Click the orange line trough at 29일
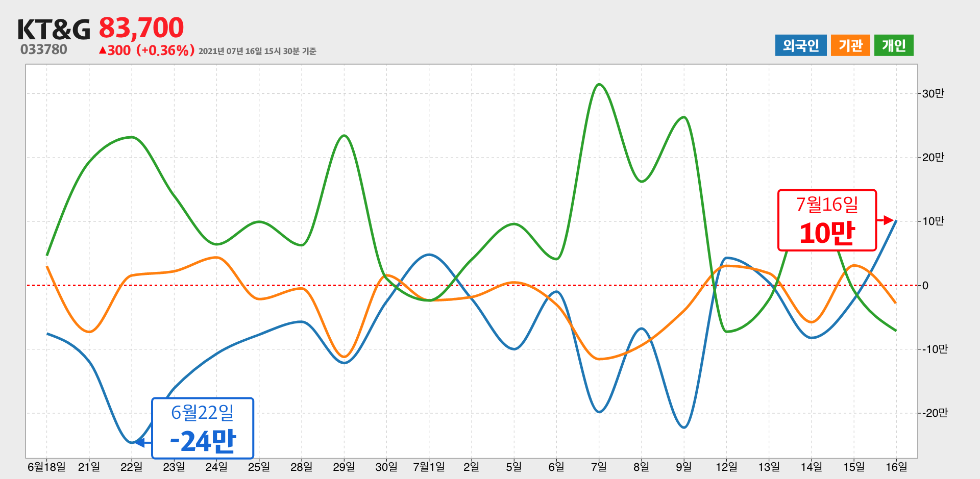 coord(344,357)
